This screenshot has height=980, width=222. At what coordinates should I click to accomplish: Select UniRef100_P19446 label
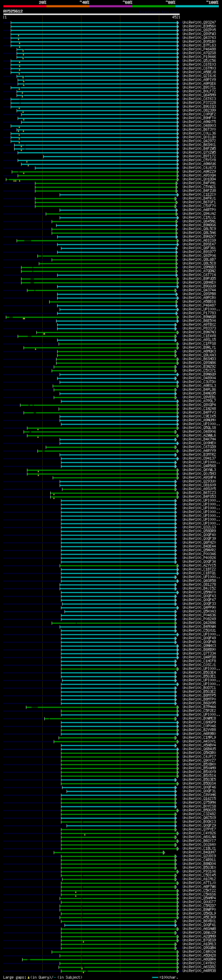tap(199, 57)
